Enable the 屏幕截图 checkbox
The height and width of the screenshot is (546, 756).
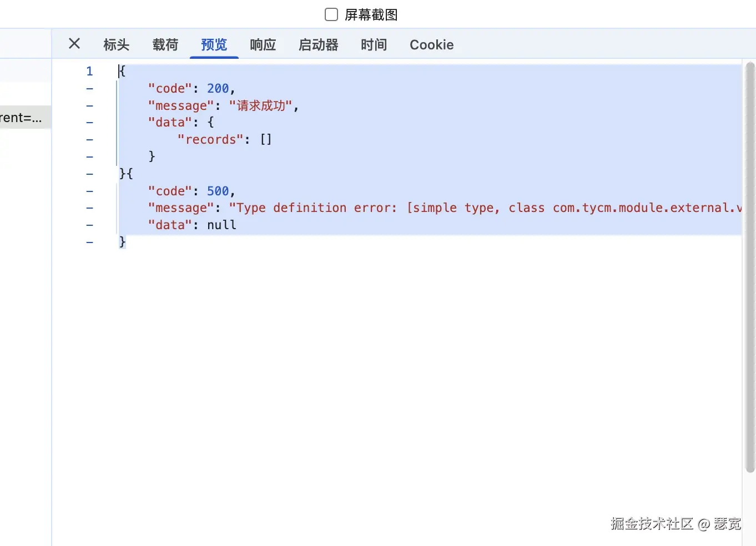tap(331, 14)
